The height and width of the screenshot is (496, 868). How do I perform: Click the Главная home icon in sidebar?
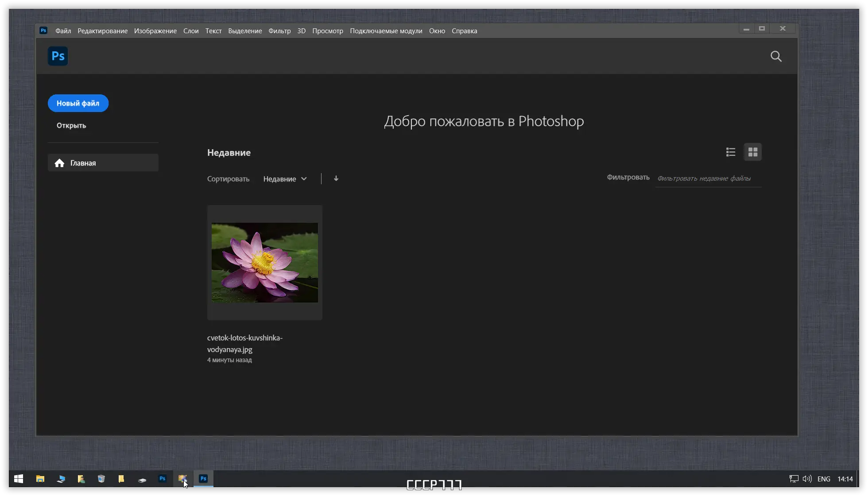60,163
